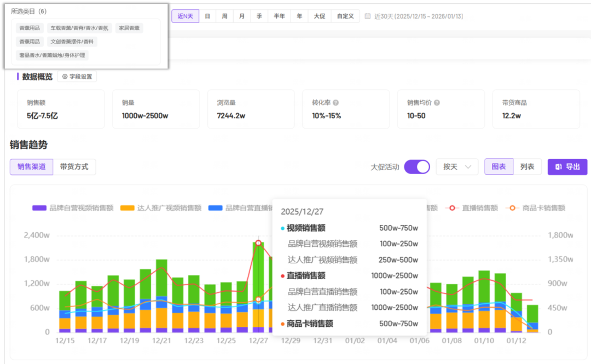Click the help icon next to 销售均价
The width and height of the screenshot is (591, 364).
tap(437, 103)
